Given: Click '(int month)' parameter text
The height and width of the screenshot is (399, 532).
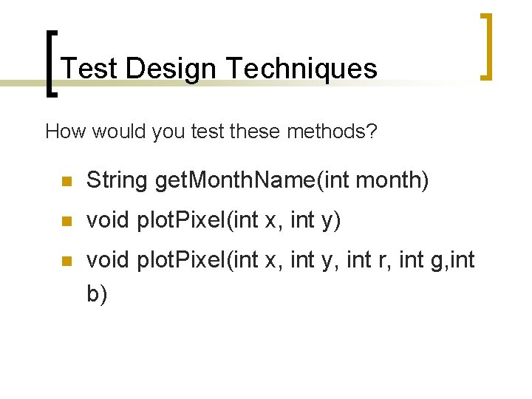Looking at the screenshot, I should coord(372,180).
